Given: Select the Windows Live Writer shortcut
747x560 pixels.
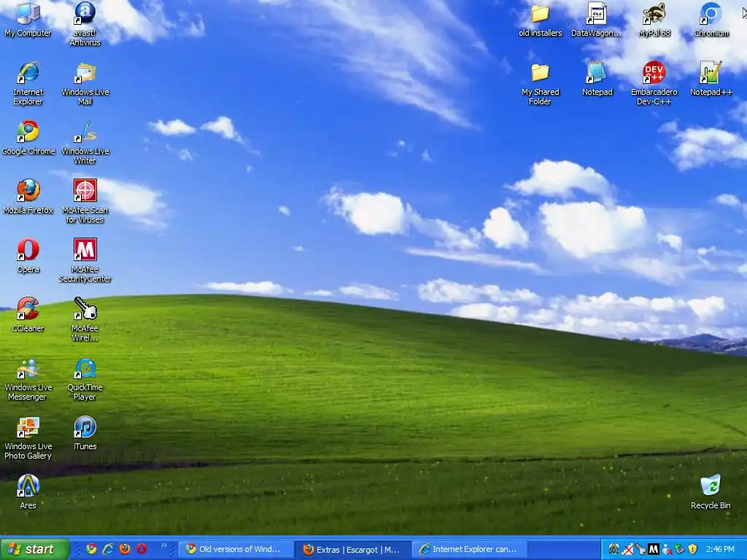Looking at the screenshot, I should (x=85, y=142).
